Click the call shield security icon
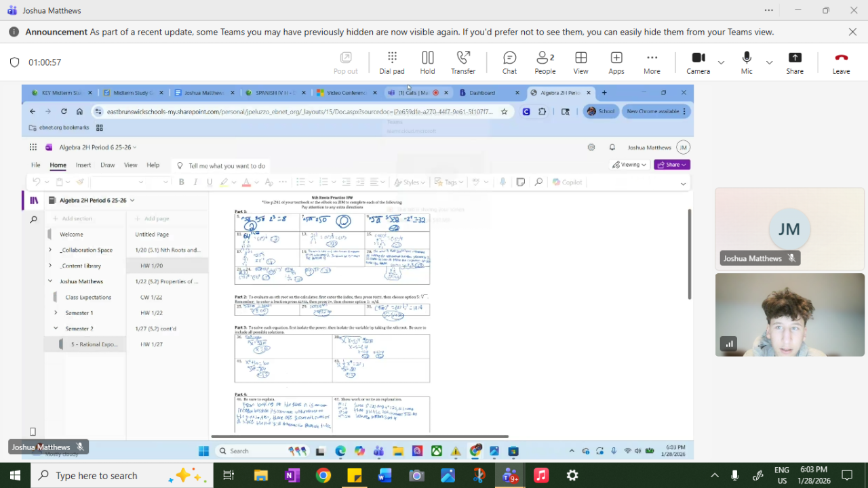868x488 pixels. pyautogui.click(x=14, y=62)
